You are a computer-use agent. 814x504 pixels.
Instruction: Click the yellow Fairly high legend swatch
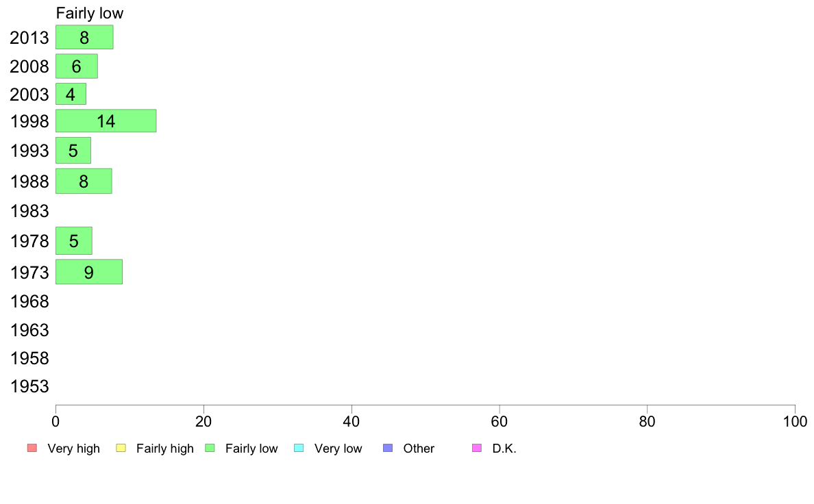pos(121,448)
